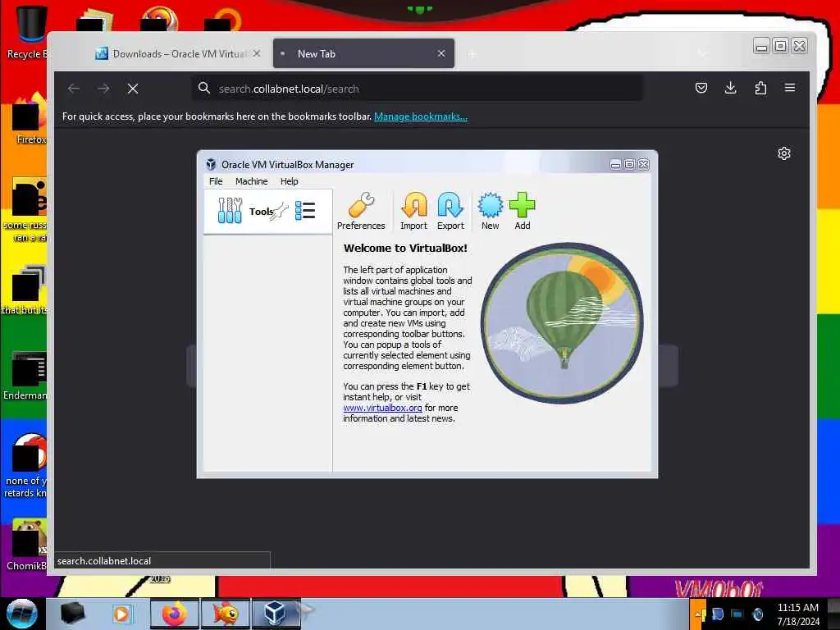The width and height of the screenshot is (840, 630).
Task: Expand the list all tabs chevron
Action: pos(702,53)
